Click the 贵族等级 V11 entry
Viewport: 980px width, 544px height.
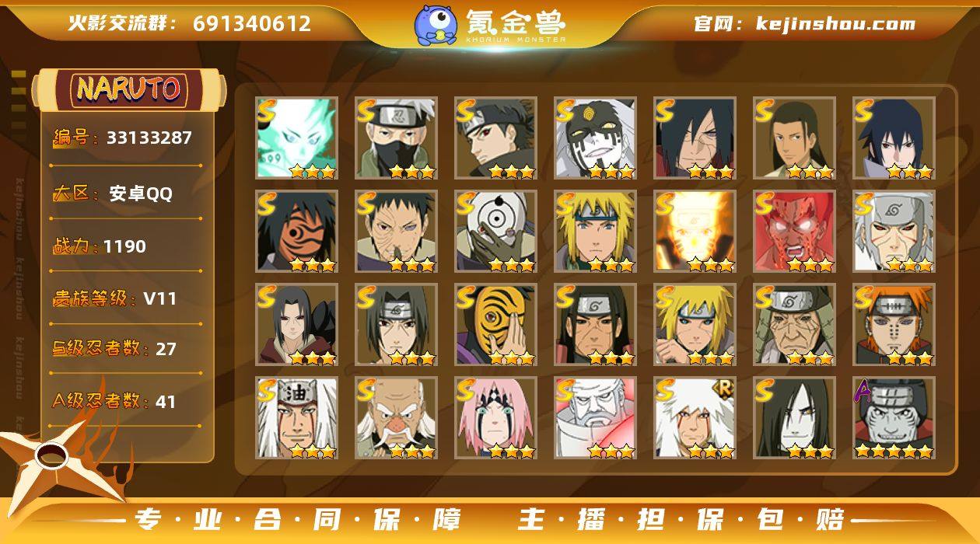[x=114, y=298]
